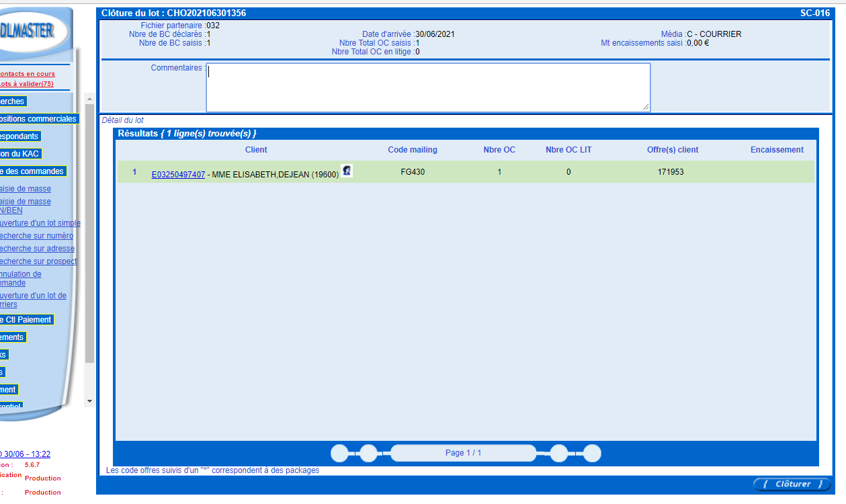Screen dimensions: 846x504
Task: Expand the 'ment' sidebar menu
Action: 9,390
